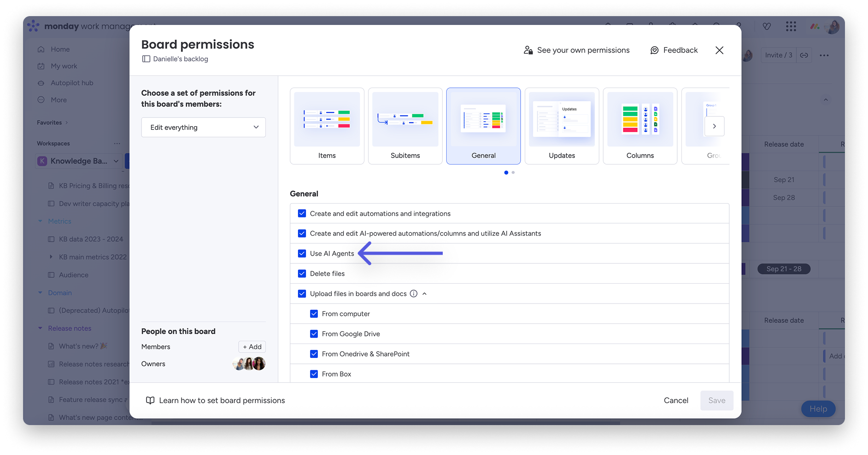Viewport: 868px width, 455px height.
Task: Open the Edit everything permissions dropdown
Action: click(204, 127)
